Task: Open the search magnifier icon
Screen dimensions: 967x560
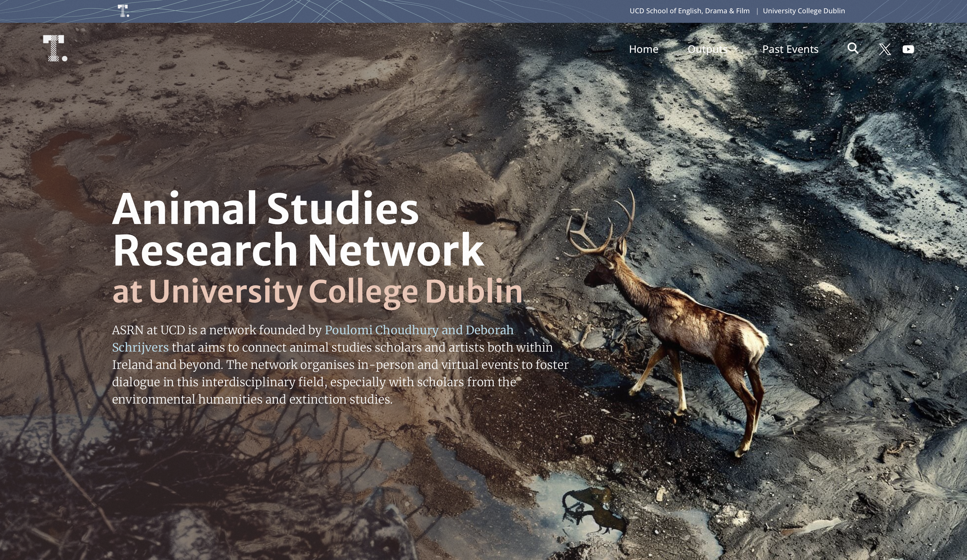Action: point(853,48)
